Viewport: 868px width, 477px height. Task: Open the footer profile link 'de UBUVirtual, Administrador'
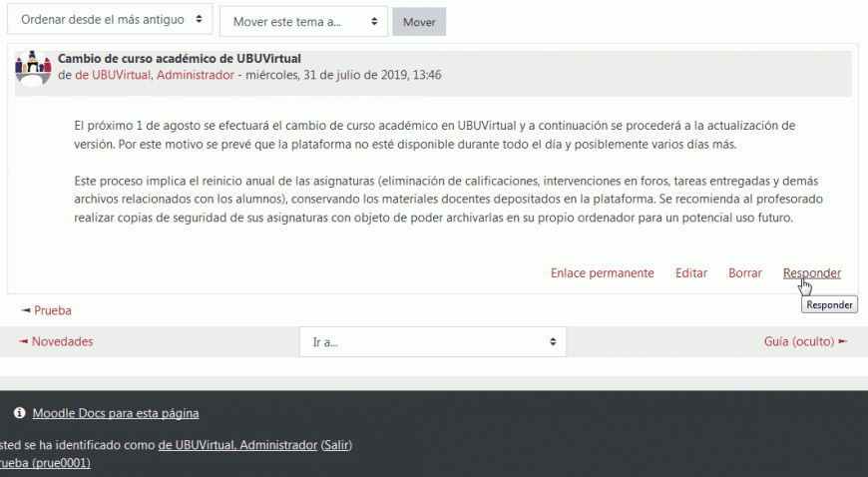click(237, 445)
